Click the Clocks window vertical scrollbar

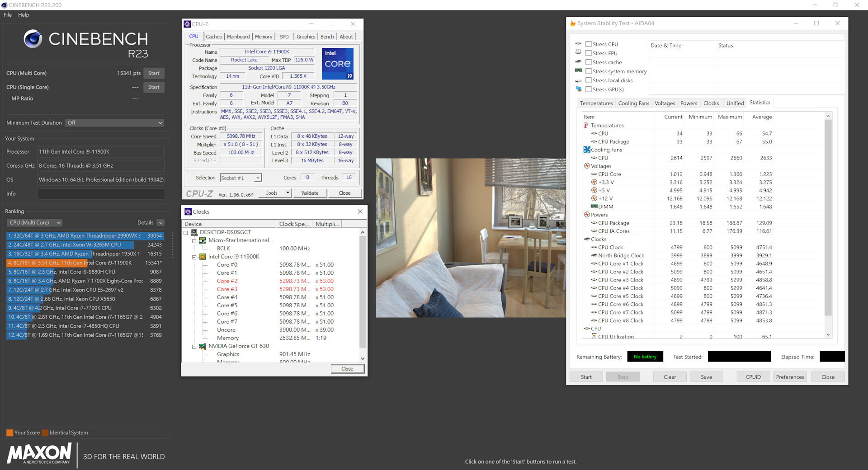363,295
